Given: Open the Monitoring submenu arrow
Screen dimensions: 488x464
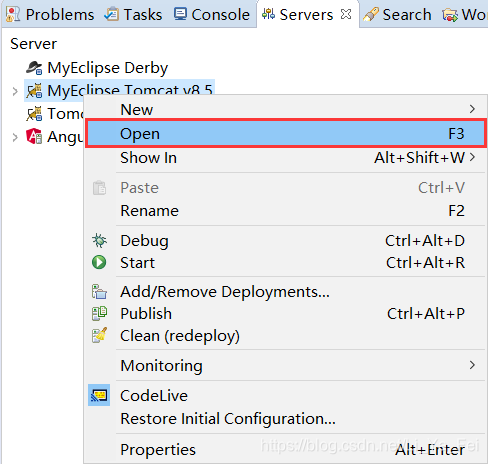Looking at the screenshot, I should [x=472, y=365].
